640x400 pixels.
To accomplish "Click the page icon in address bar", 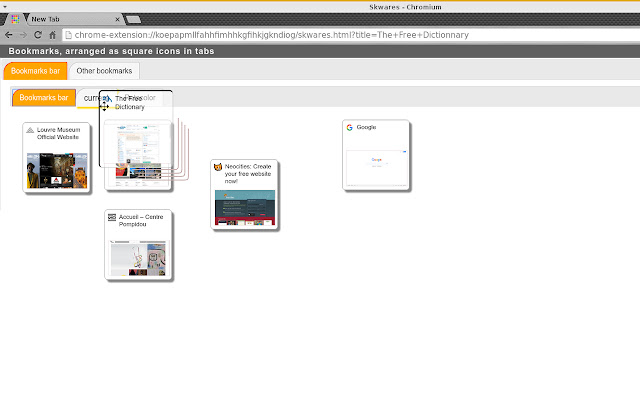I will [x=69, y=35].
